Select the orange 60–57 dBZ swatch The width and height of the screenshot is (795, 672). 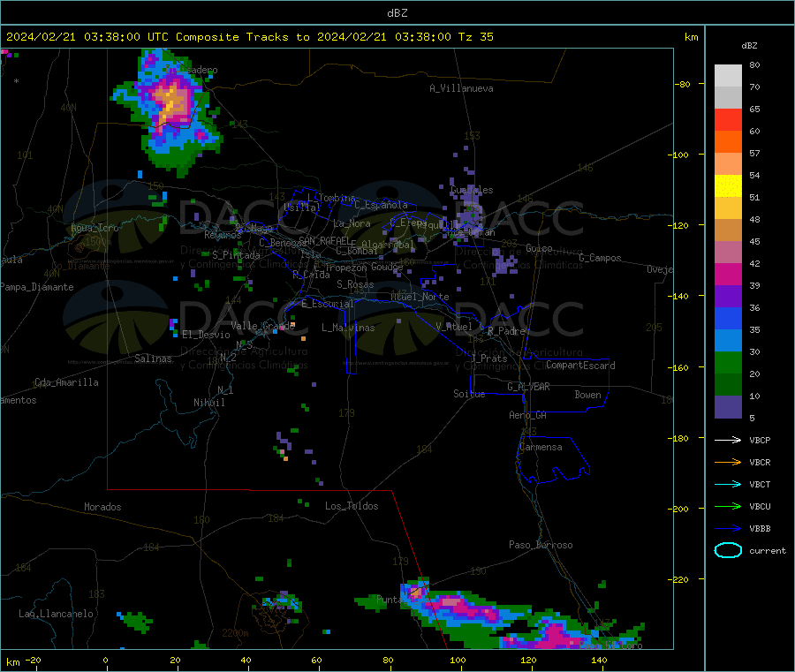pyautogui.click(x=728, y=142)
